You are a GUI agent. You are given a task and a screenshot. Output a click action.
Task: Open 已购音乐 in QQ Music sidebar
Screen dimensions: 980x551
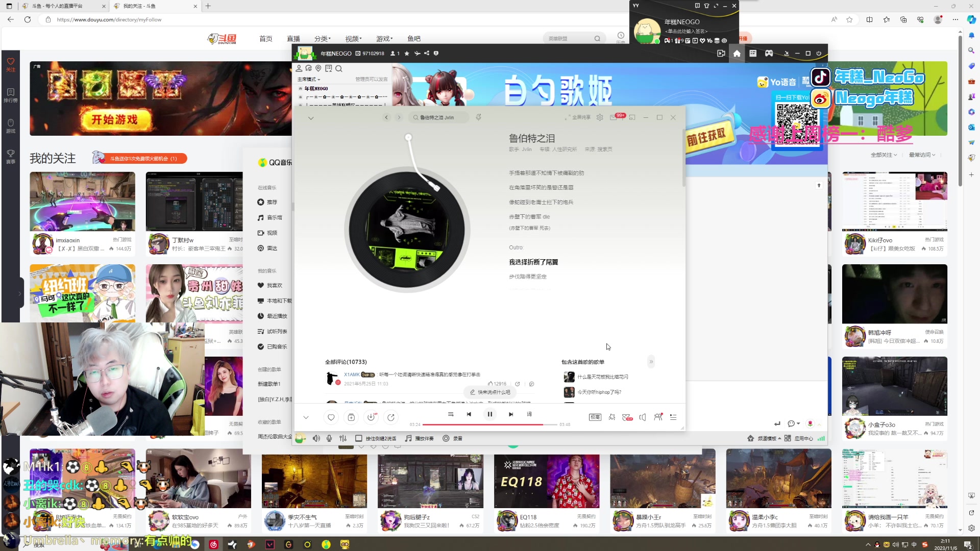pyautogui.click(x=273, y=346)
